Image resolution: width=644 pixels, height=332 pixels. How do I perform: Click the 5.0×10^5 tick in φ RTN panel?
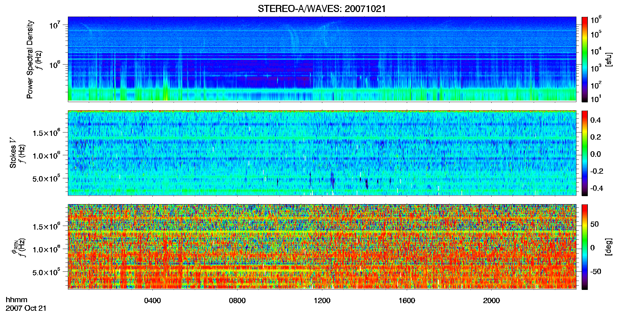46,272
